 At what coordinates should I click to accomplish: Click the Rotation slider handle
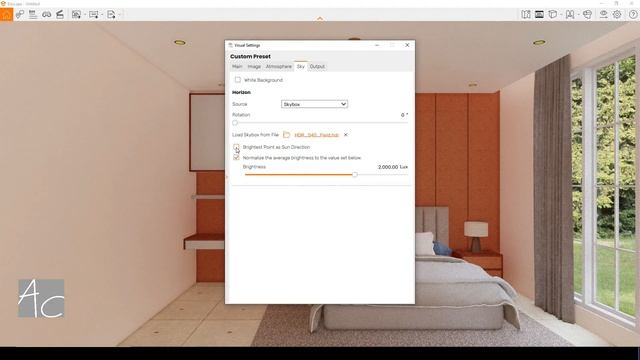click(235, 122)
